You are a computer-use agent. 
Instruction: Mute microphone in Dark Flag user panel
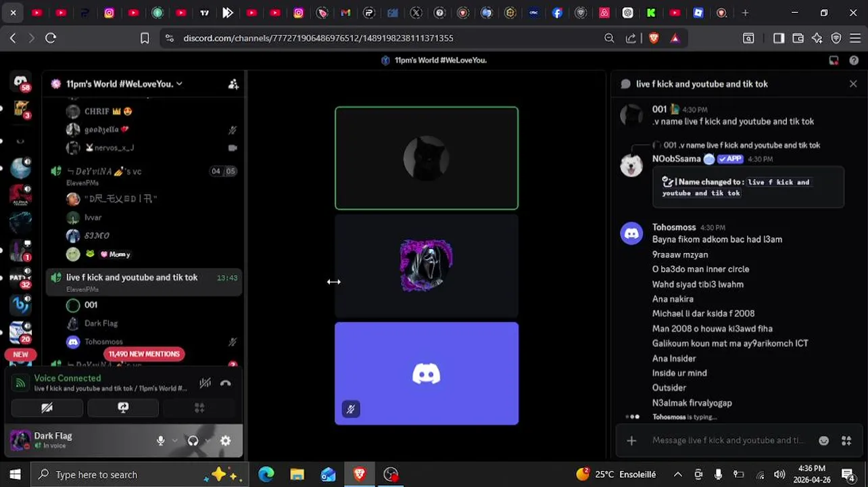[x=160, y=440]
